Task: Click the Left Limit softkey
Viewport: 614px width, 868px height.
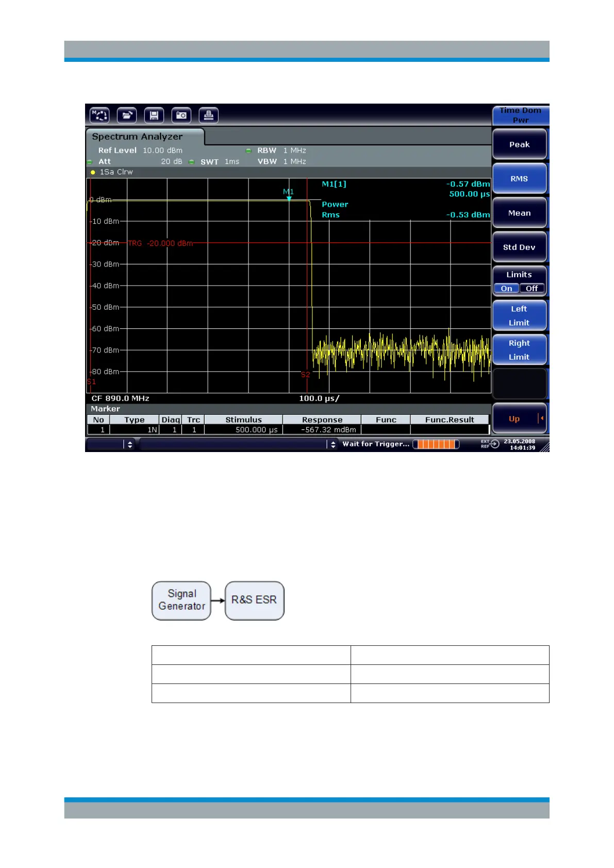Action: pos(519,315)
